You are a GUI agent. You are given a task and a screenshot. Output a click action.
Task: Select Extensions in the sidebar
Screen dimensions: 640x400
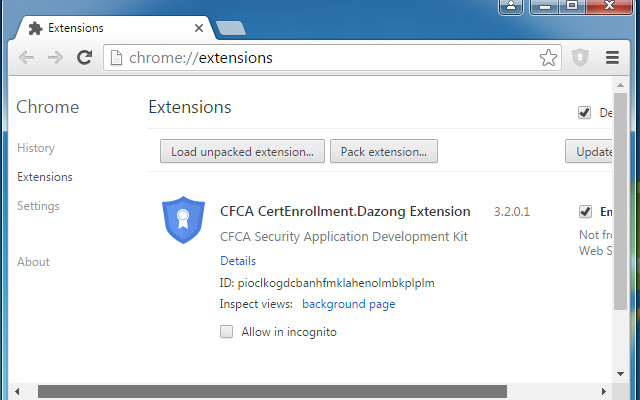45,177
